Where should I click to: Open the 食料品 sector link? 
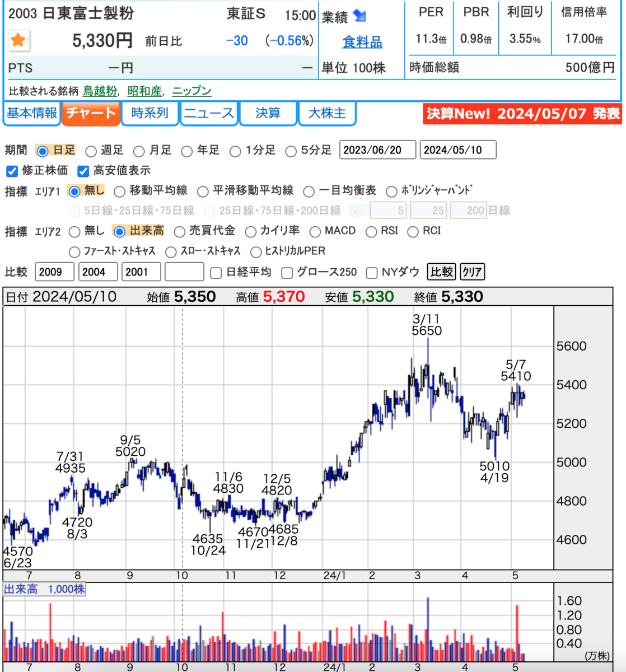362,42
